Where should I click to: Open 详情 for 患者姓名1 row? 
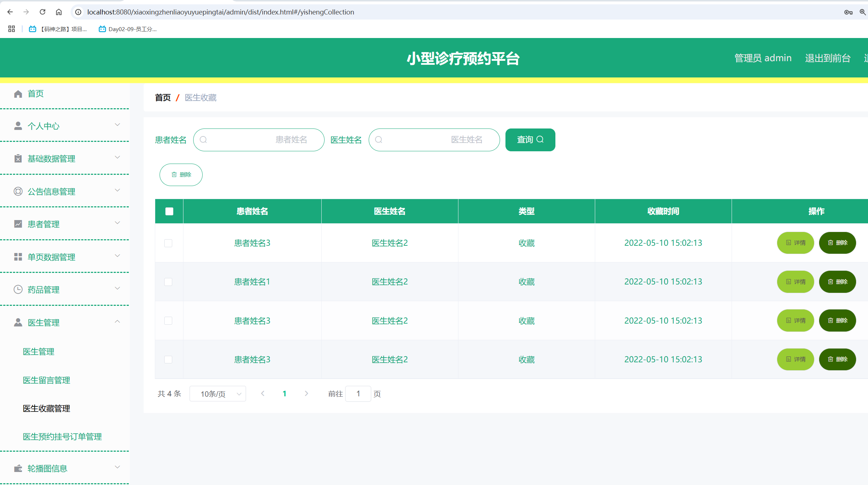coord(795,282)
